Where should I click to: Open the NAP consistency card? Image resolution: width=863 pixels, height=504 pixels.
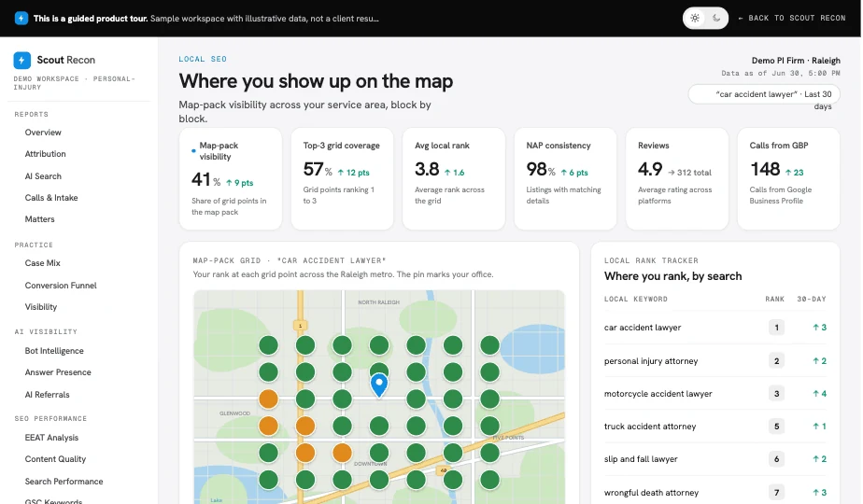tap(565, 179)
